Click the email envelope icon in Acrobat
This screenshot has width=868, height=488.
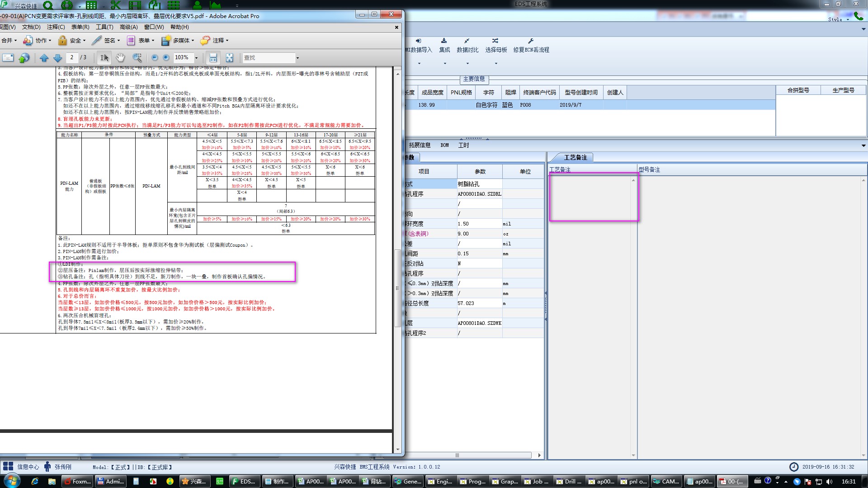tap(8, 58)
